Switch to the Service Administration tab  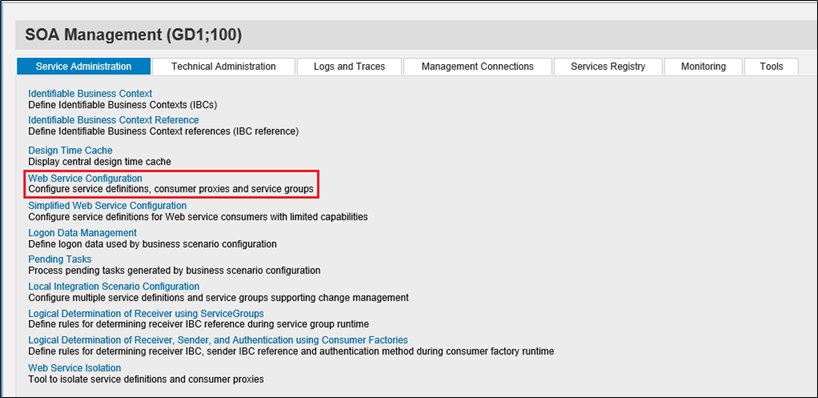(x=83, y=66)
